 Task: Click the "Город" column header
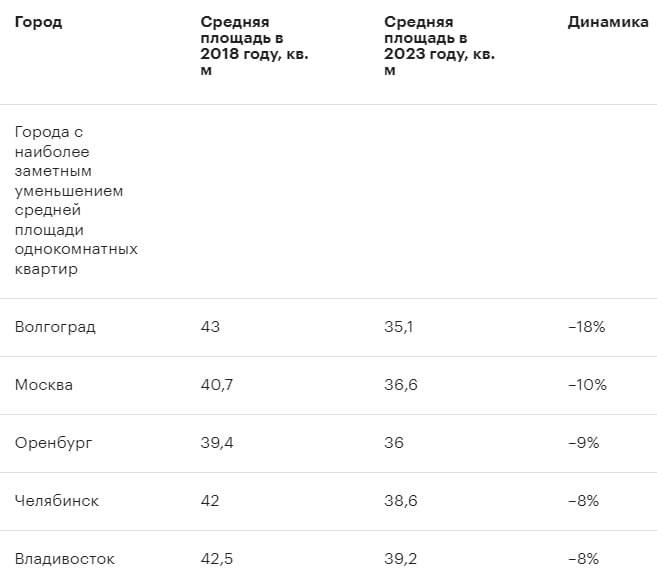pos(38,23)
